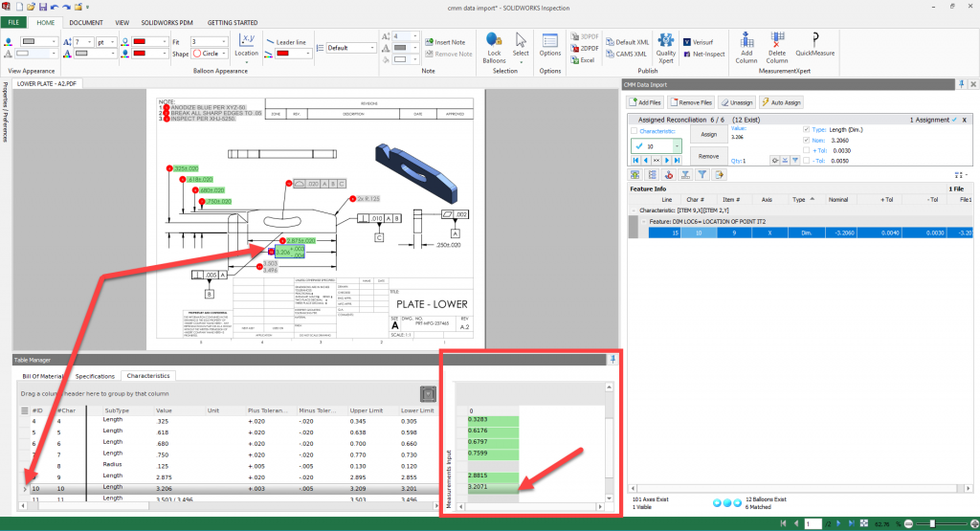Switch to the VIEW ribbon tab
Viewport: 980px width, 531px height.
pos(122,23)
